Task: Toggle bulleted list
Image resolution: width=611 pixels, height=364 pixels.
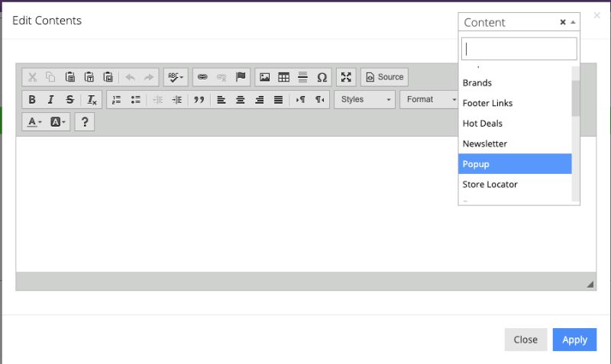Action: pos(136,100)
